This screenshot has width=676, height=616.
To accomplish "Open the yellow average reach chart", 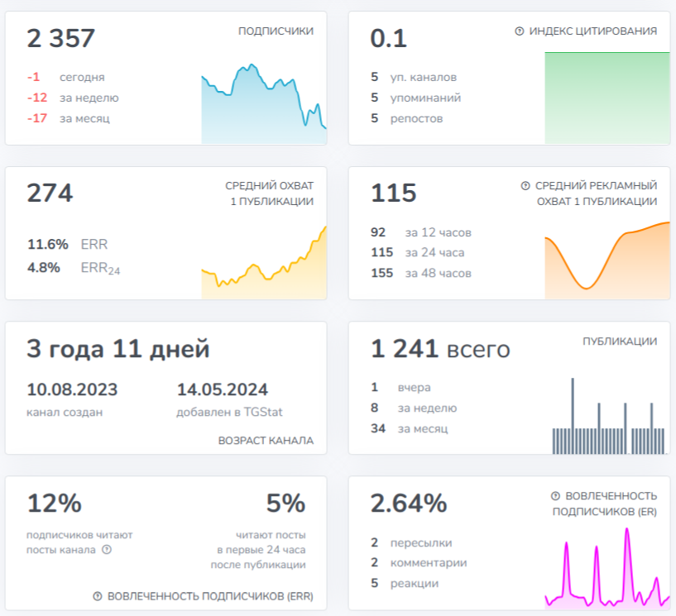I will point(264,262).
